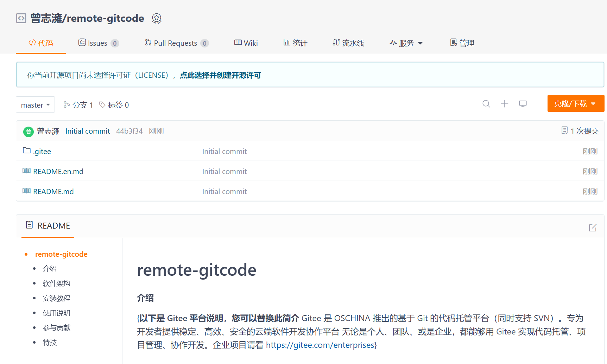Jump to remote-gitcode in README outline
This screenshot has height=364, width=607.
[x=61, y=254]
